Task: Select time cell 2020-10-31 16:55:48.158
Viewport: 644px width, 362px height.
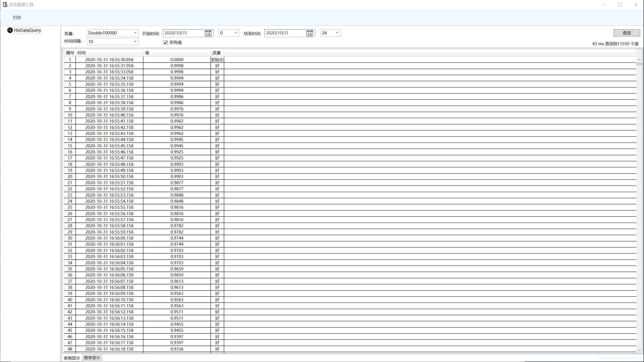Action: click(109, 164)
